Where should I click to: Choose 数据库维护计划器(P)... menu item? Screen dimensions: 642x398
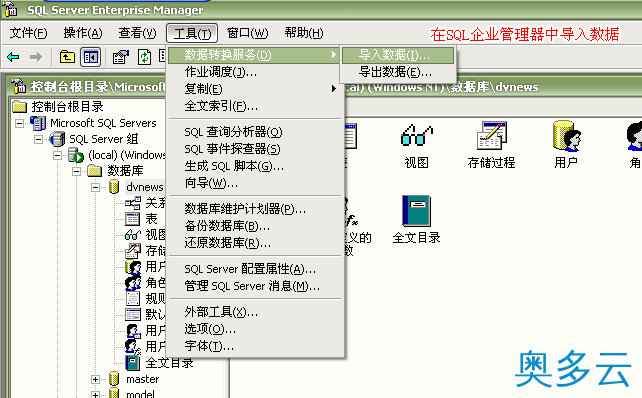point(255,209)
